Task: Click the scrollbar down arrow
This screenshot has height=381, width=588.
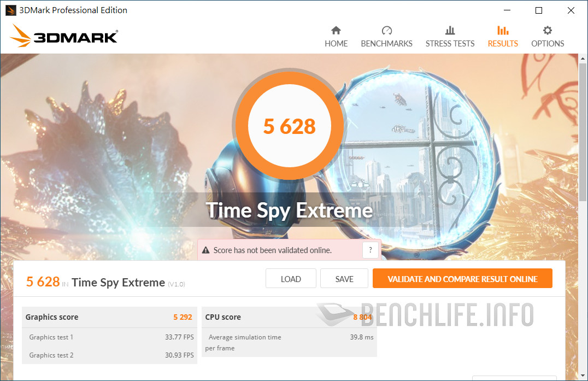Action: point(583,375)
